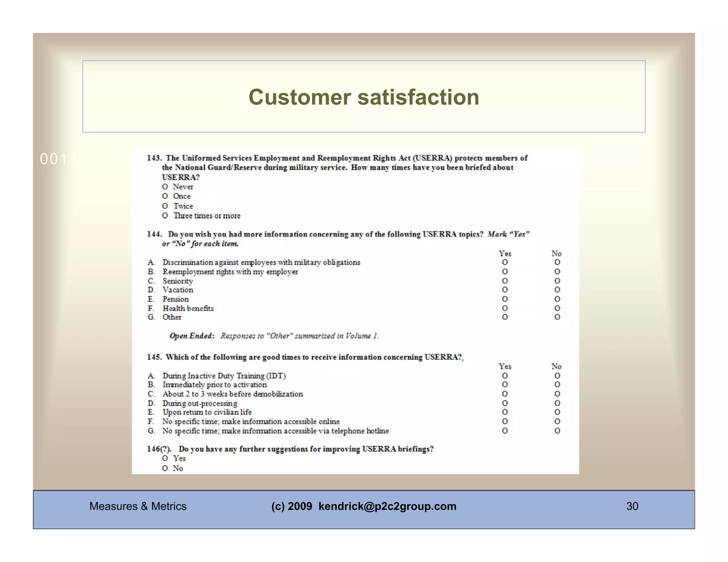Select Yes for question 146 suggestions

pos(165,458)
